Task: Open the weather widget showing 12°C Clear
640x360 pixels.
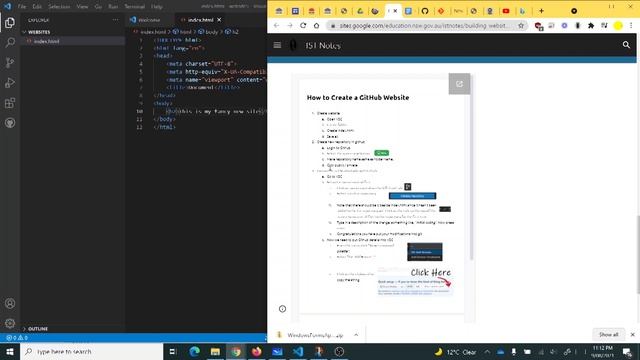Action: pos(455,352)
